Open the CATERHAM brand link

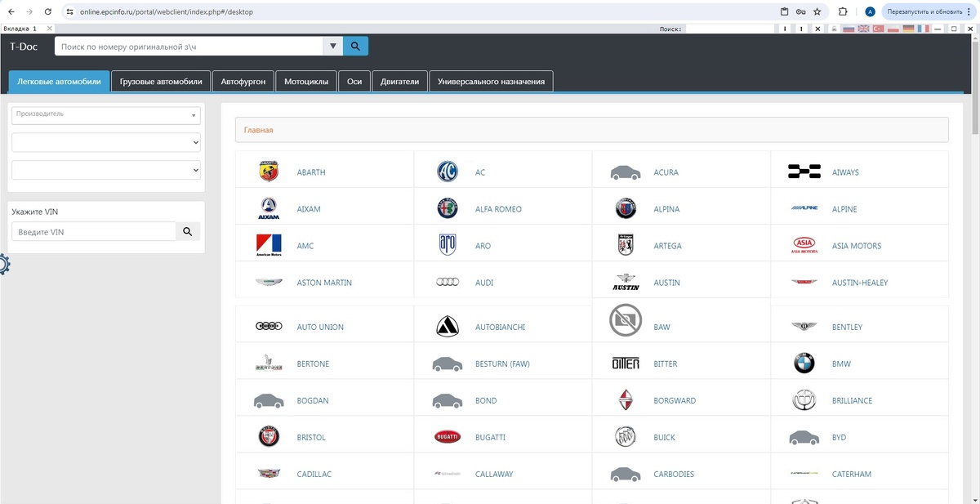(x=852, y=474)
